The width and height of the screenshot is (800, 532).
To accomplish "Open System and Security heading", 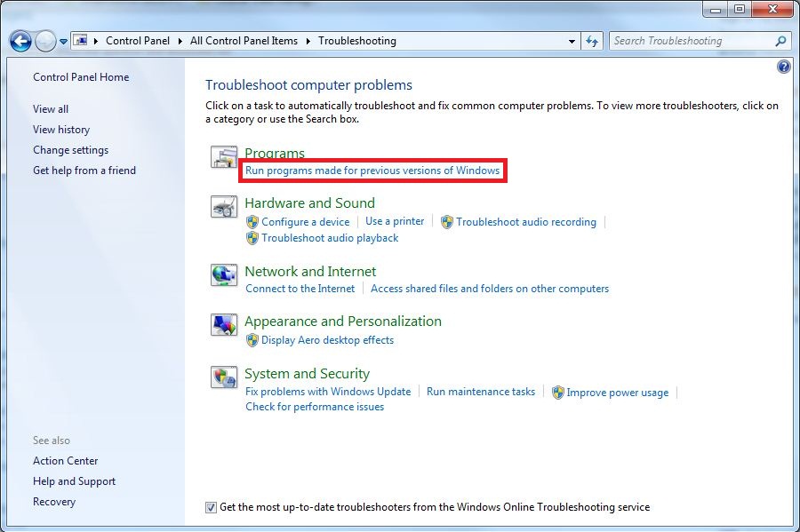I will [308, 374].
